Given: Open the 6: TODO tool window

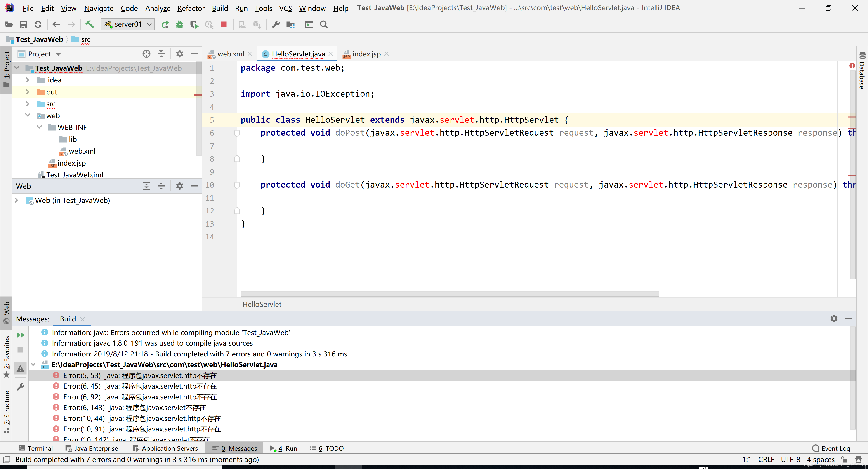Looking at the screenshot, I should pos(327,448).
